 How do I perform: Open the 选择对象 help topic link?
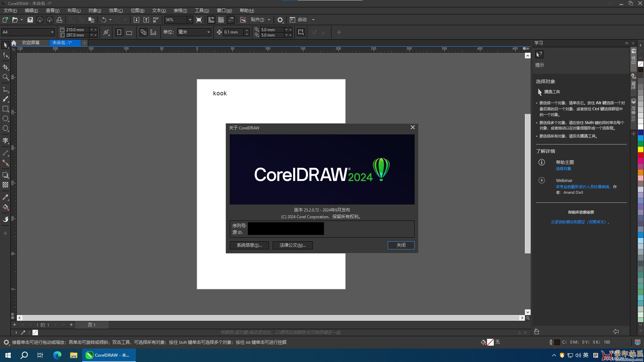563,169
